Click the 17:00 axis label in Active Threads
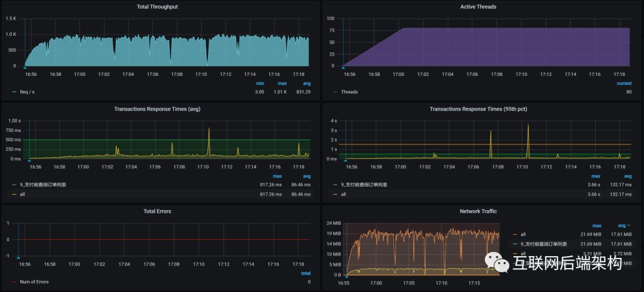The image size is (644, 292). [398, 75]
